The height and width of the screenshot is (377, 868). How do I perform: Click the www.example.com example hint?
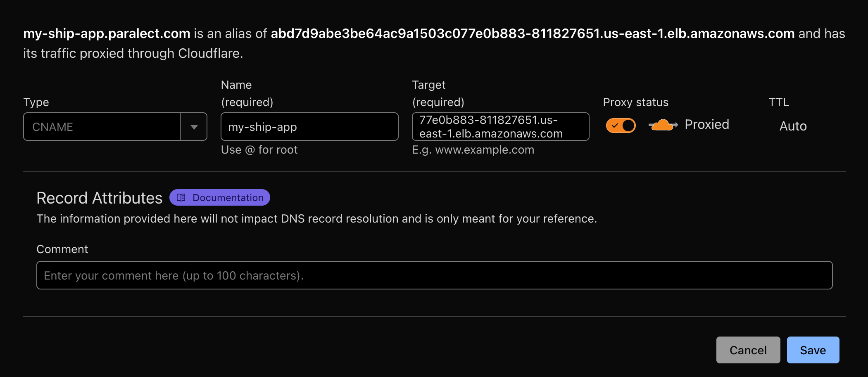click(473, 149)
